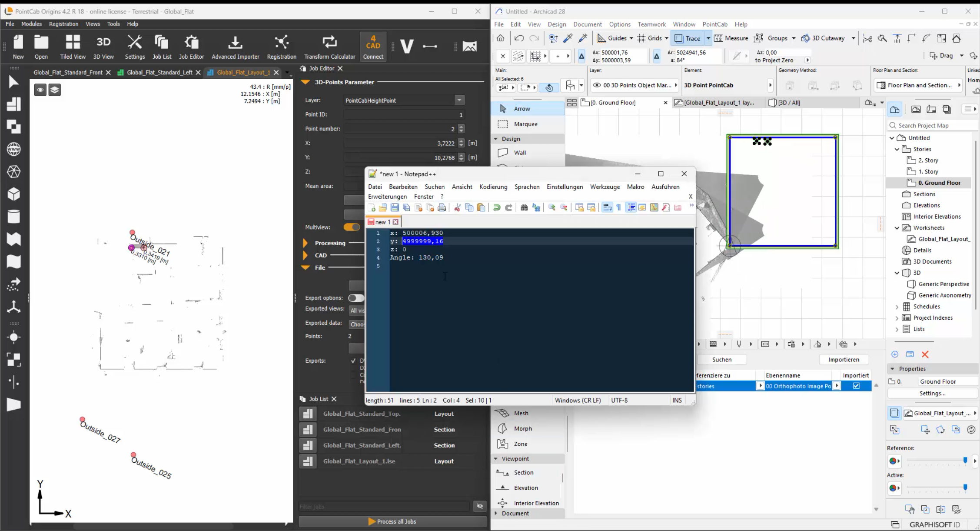Toggle word wrap icon in Notepad++ toolbar

click(x=607, y=207)
